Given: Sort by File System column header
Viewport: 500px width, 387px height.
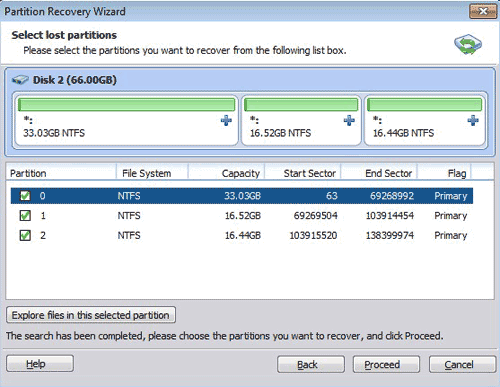Looking at the screenshot, I should (152, 173).
